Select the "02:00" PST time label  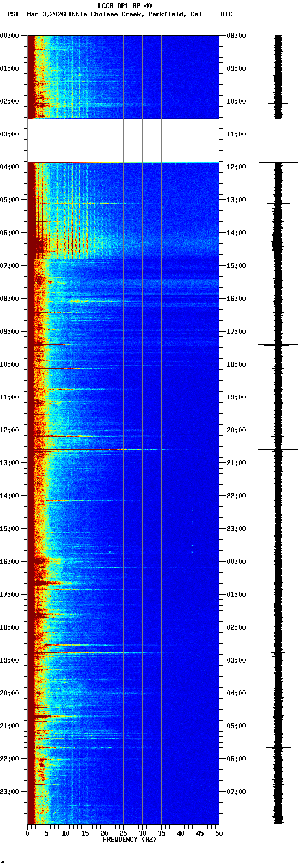point(9,101)
